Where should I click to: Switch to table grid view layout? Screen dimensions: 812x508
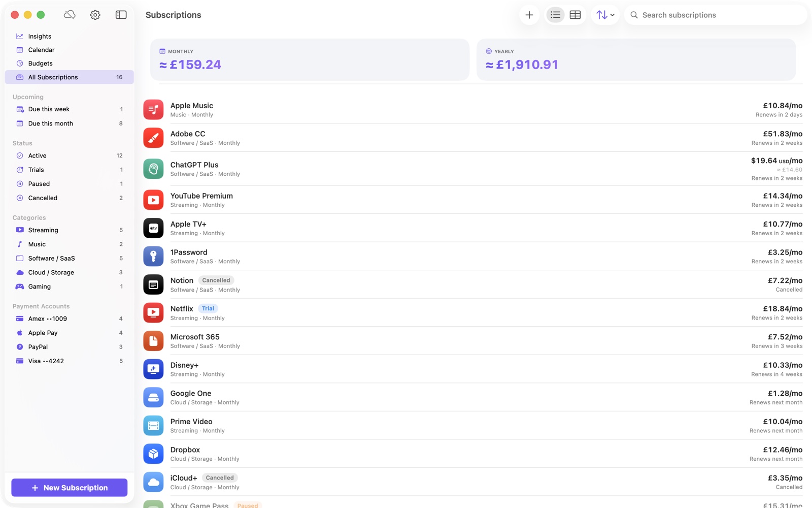click(575, 15)
